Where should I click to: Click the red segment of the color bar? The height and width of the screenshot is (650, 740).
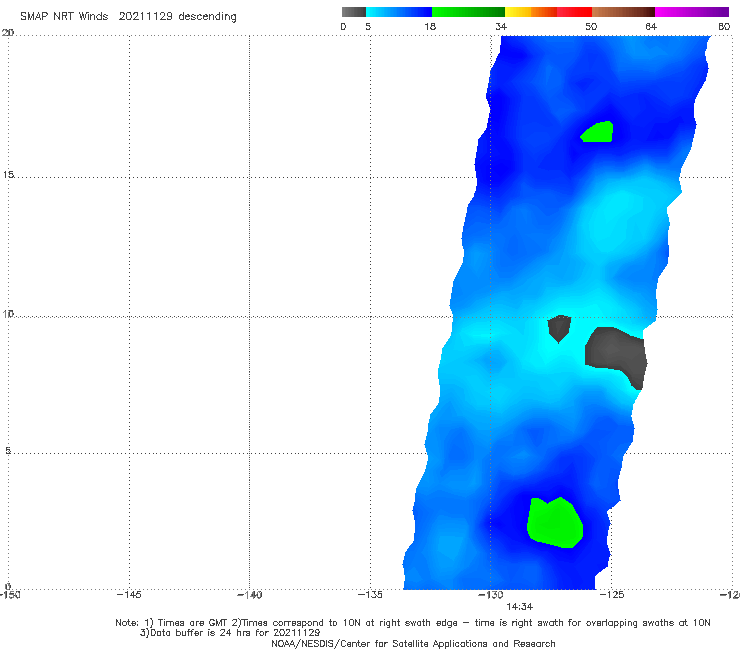(574, 12)
